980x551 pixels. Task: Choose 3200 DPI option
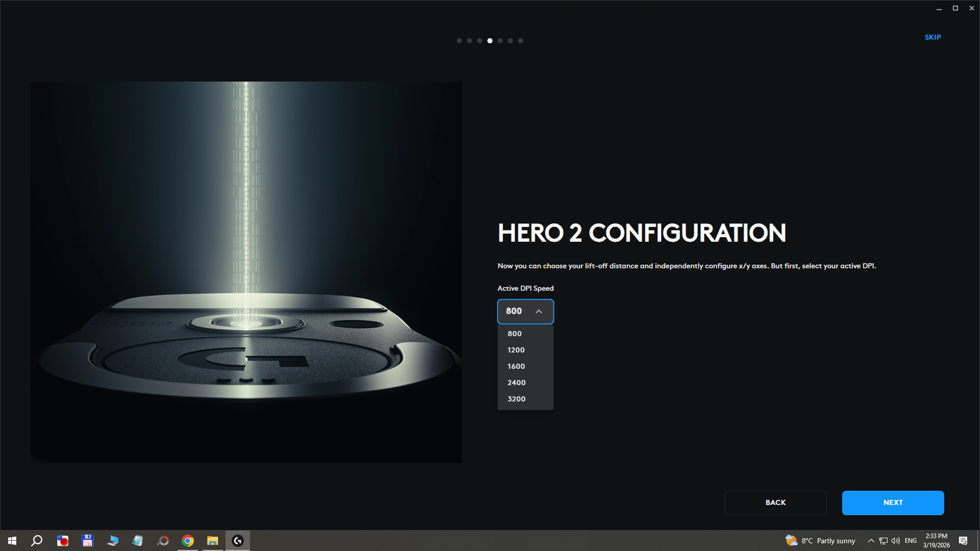pyautogui.click(x=516, y=399)
